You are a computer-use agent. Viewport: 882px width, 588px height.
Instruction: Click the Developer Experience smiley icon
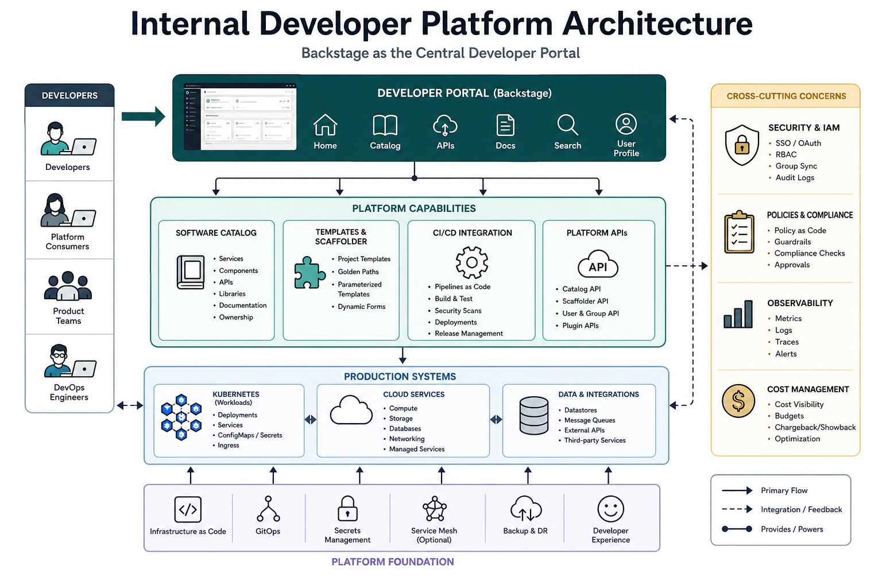(610, 509)
